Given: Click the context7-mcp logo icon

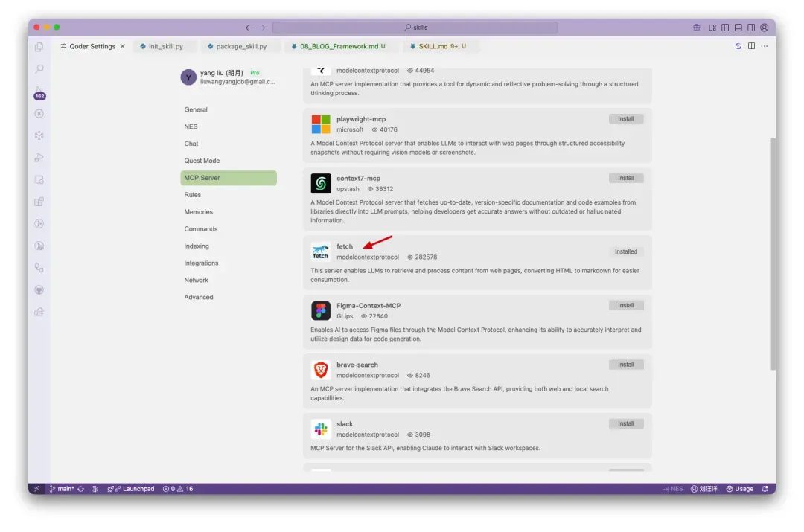Looking at the screenshot, I should pos(320,184).
